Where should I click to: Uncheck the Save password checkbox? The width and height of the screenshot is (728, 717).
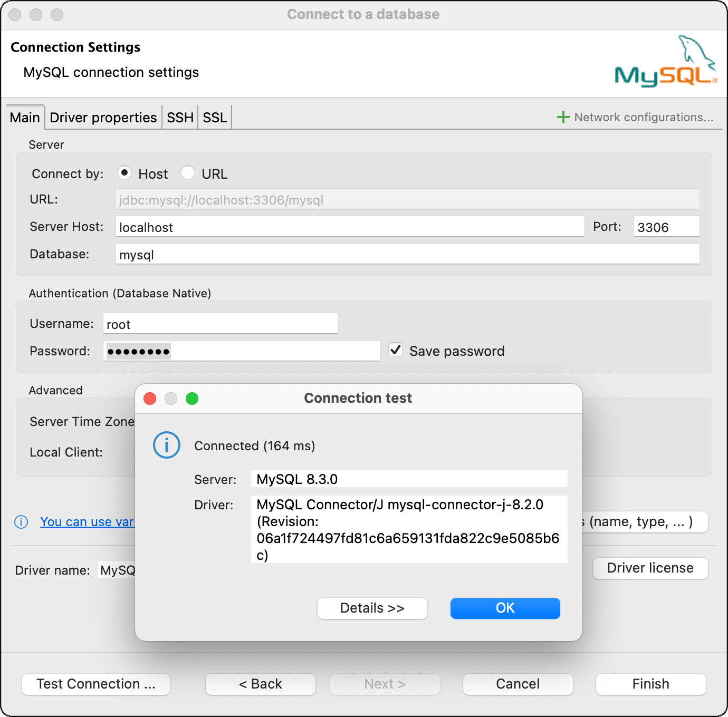click(x=396, y=350)
